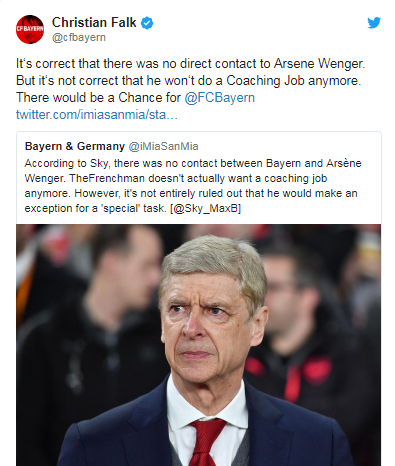The image size is (395, 466).
Task: Click the red tie in the photo
Action: click(x=206, y=442)
